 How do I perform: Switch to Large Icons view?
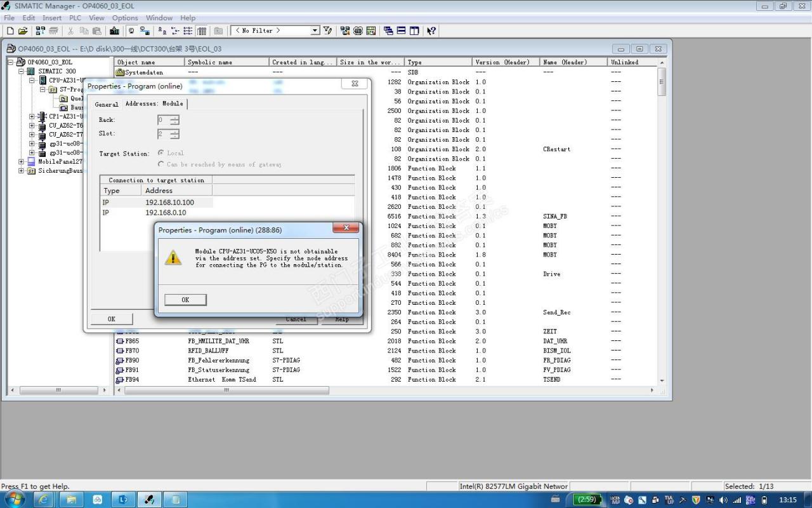tap(162, 30)
